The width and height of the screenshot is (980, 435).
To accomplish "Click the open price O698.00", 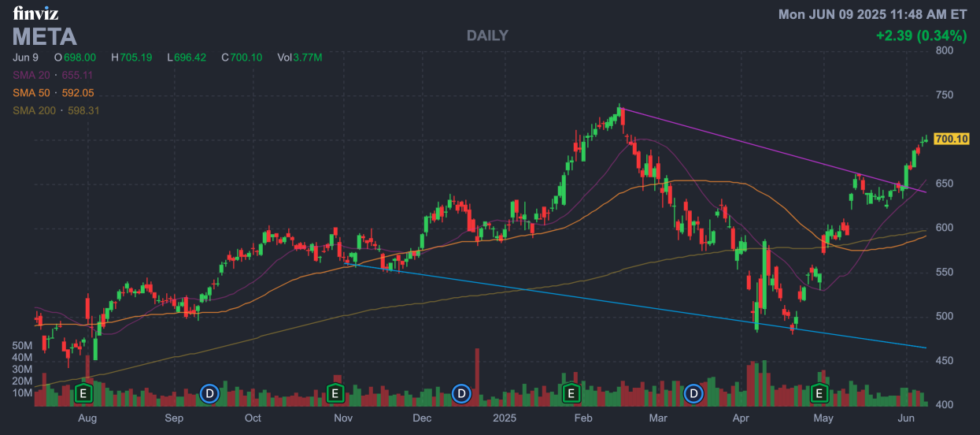I will pyautogui.click(x=75, y=58).
